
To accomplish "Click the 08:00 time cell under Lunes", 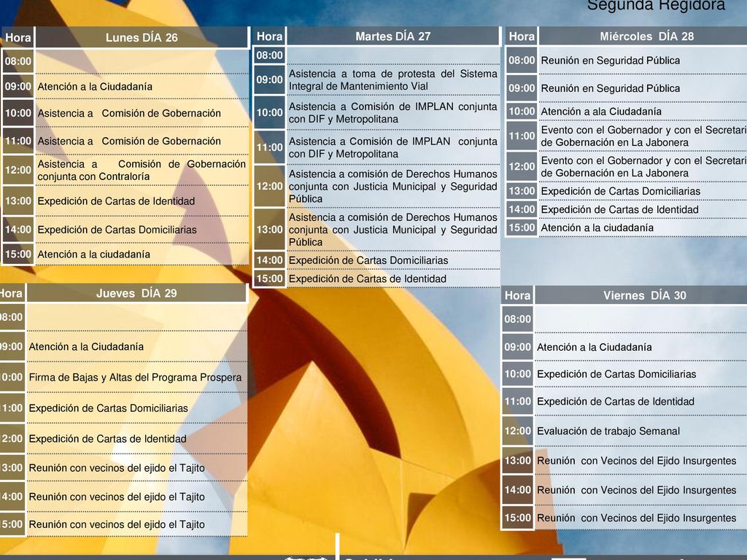I will (x=18, y=61).
